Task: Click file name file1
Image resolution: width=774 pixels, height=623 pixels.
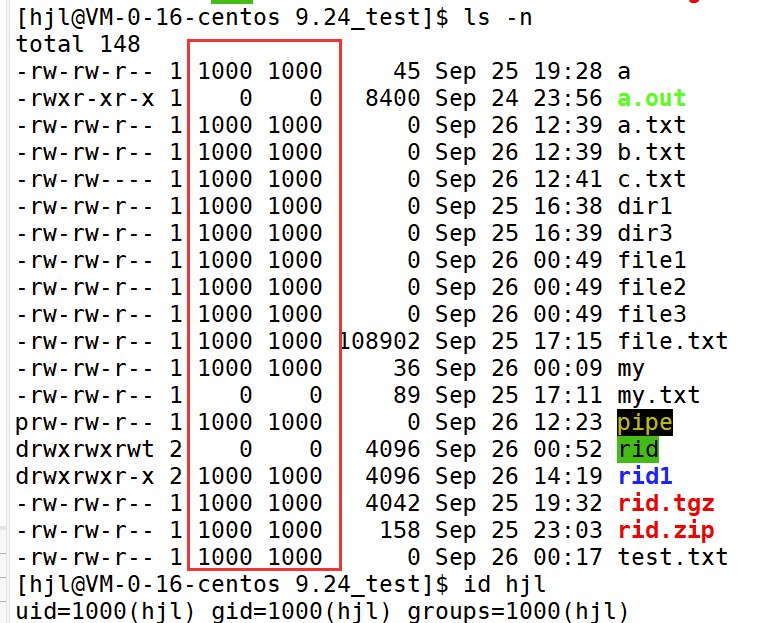Action: (x=652, y=260)
